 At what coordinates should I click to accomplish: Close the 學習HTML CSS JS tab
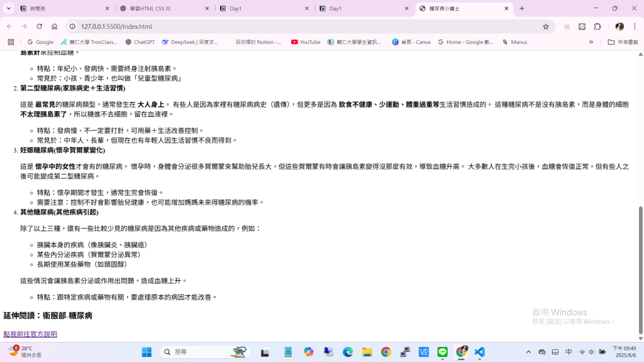(x=207, y=8)
